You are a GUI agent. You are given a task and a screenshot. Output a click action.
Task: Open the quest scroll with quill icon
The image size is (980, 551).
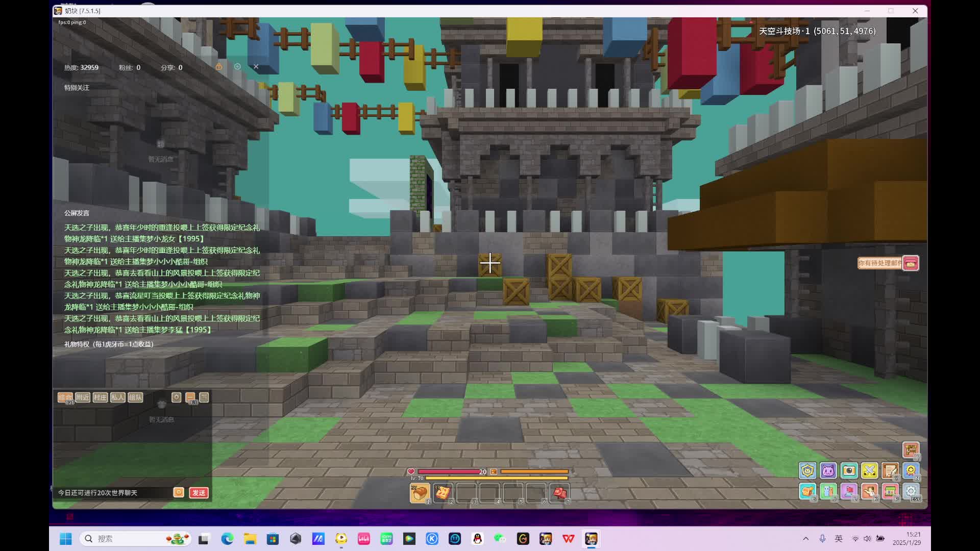[890, 470]
